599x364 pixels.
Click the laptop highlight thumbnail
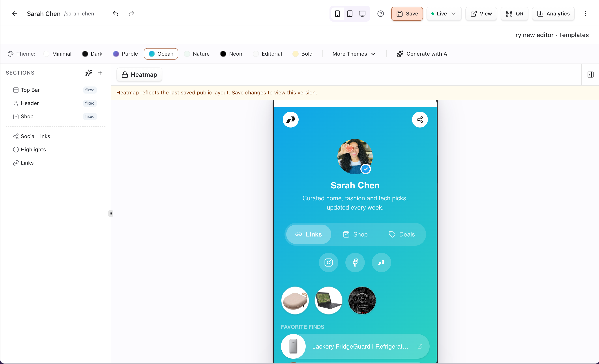coord(328,300)
